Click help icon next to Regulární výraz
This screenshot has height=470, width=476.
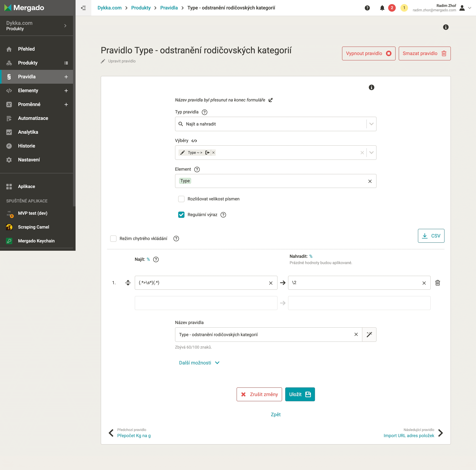click(x=223, y=215)
